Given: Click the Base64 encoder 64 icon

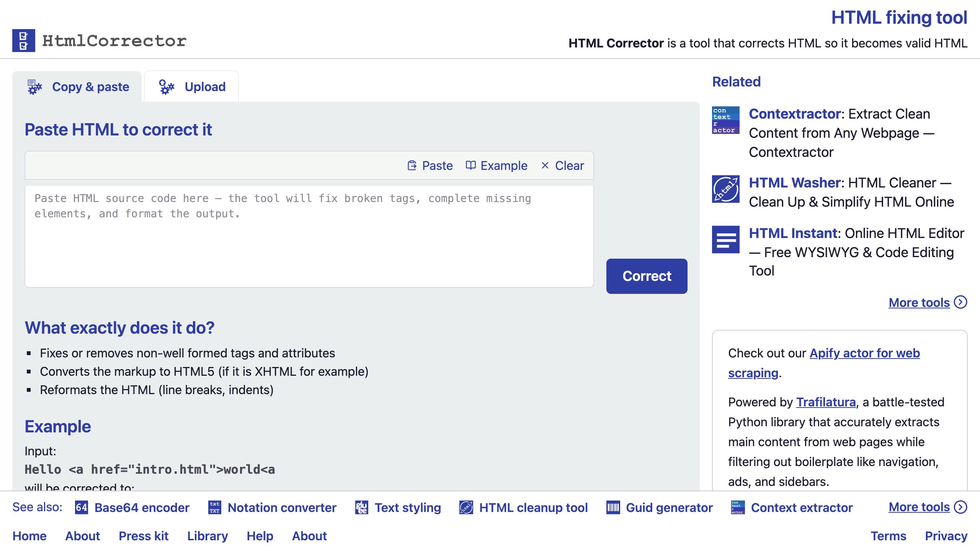Looking at the screenshot, I should click(82, 507).
